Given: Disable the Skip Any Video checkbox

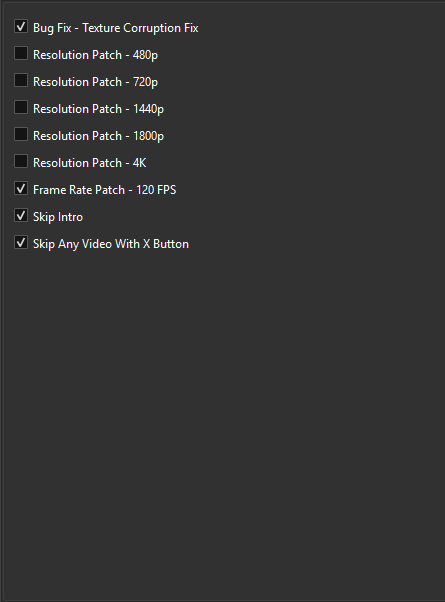Looking at the screenshot, I should 21,243.
